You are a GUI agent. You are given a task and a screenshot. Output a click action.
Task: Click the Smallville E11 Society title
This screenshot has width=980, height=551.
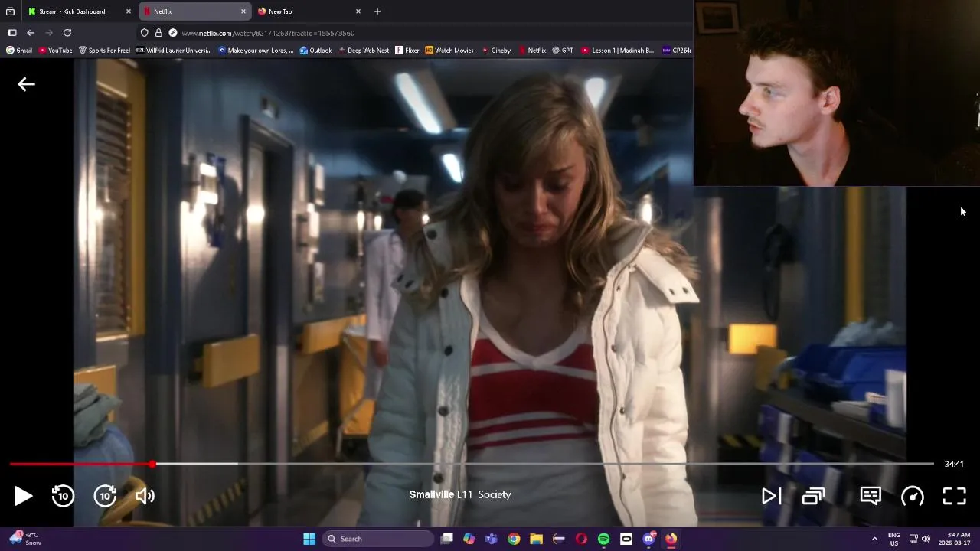[459, 494]
